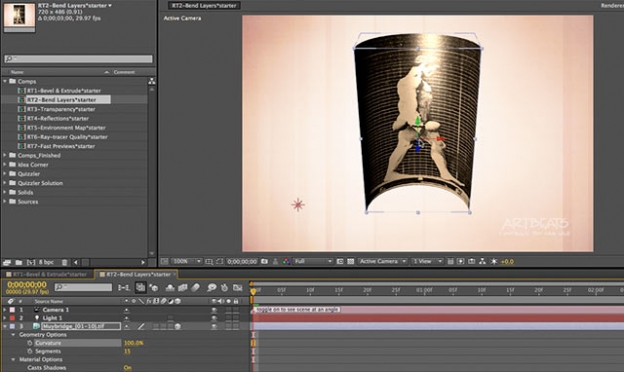Open Composition Mini-Flowchart in timeline

click(x=124, y=287)
